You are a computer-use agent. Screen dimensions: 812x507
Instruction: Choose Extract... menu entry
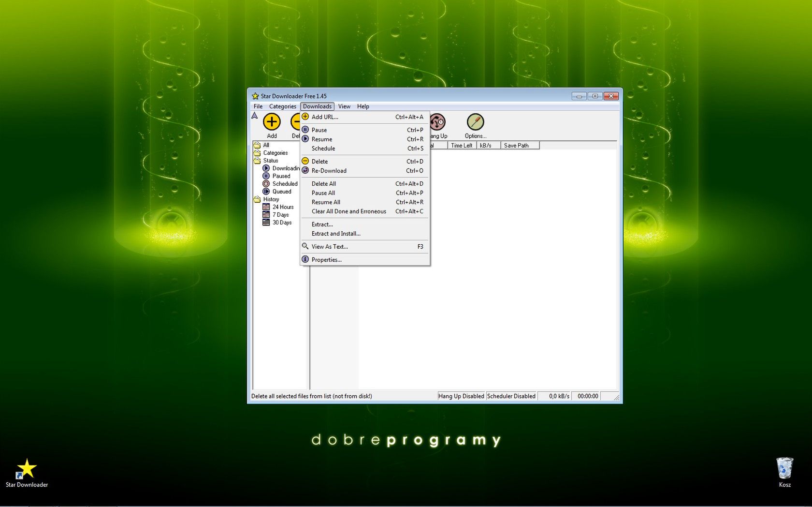365,224
